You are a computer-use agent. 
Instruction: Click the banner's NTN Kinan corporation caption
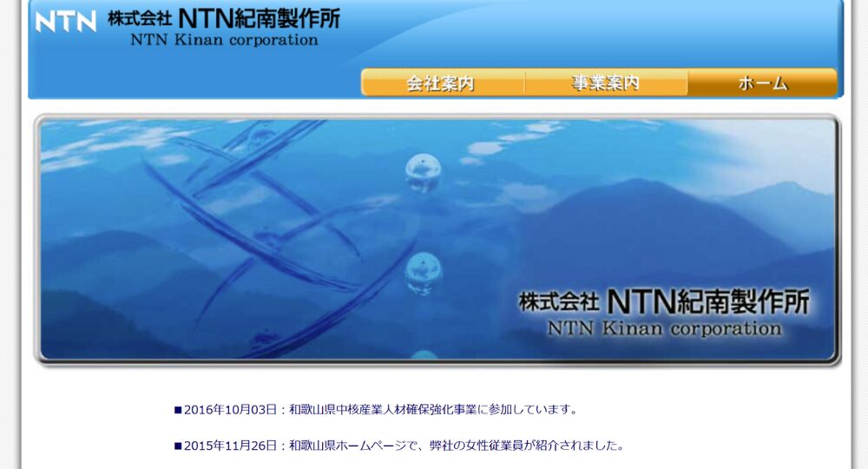pyautogui.click(x=664, y=329)
